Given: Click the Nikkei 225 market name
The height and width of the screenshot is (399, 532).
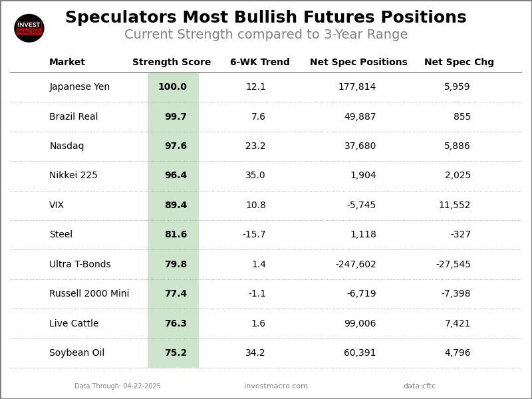Looking at the screenshot, I should [x=73, y=176].
